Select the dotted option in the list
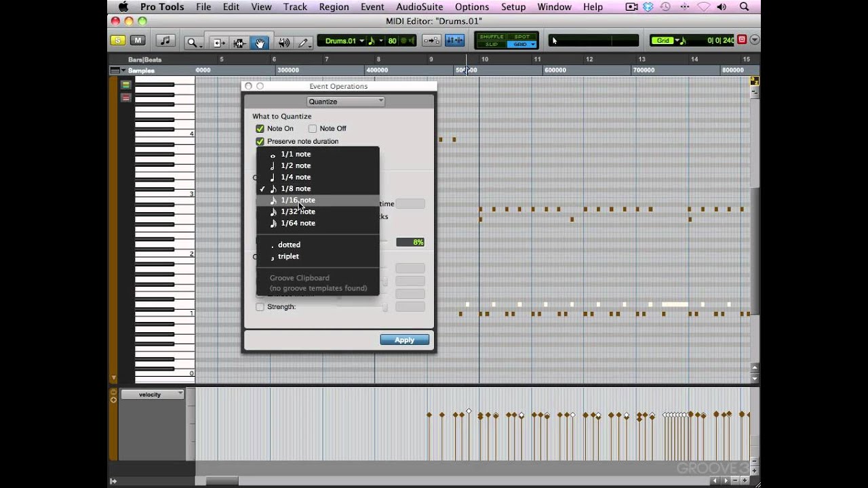This screenshot has height=488, width=868. coord(317,245)
